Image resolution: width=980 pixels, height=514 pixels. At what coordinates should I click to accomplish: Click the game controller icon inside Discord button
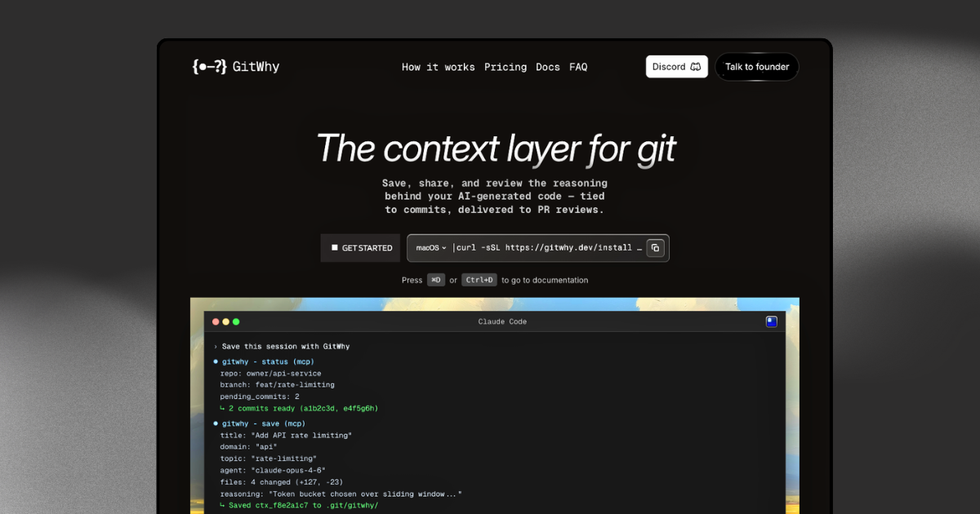click(695, 66)
